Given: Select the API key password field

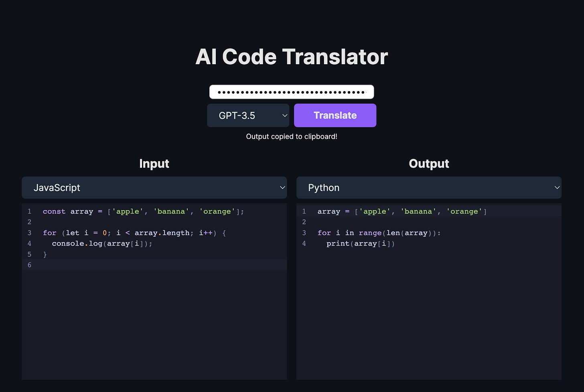Looking at the screenshot, I should point(292,91).
